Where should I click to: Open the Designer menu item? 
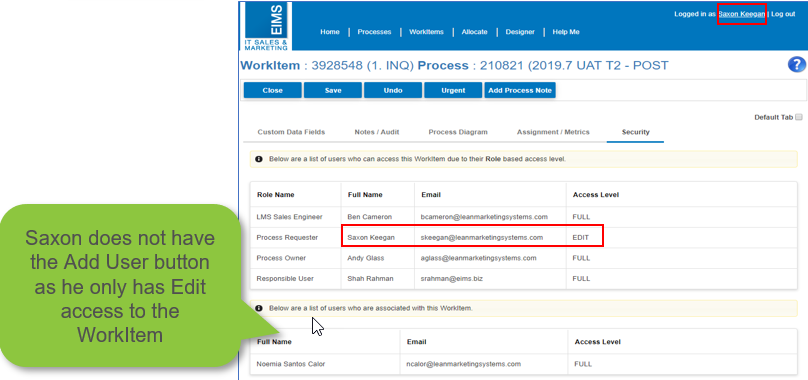tap(519, 32)
